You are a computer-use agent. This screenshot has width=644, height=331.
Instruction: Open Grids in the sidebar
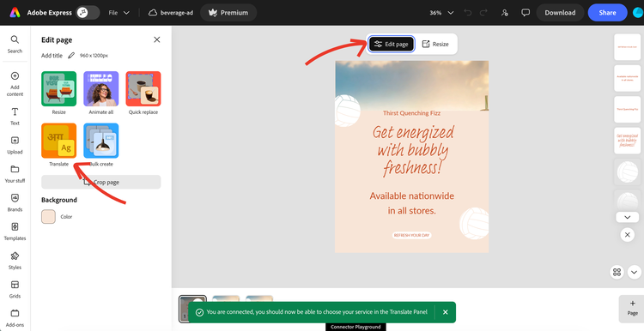[15, 289]
